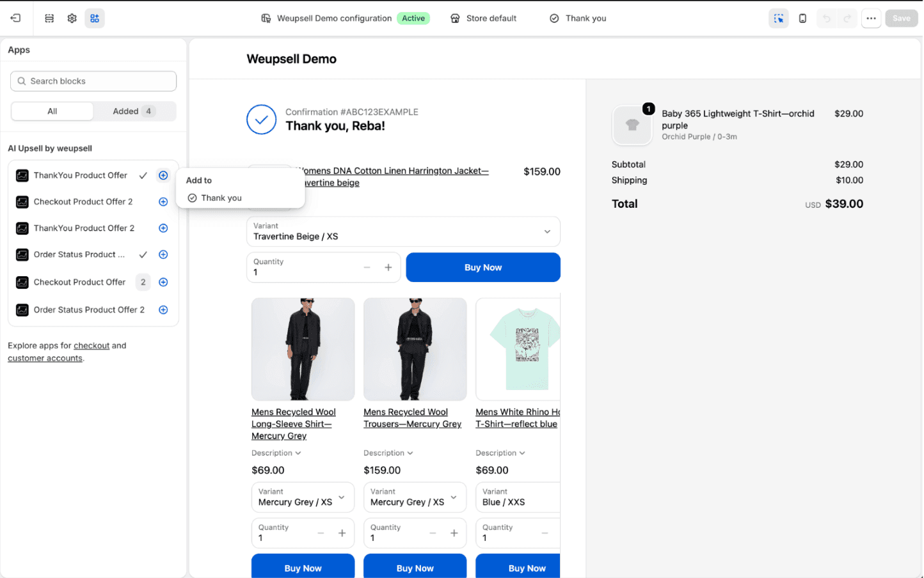
Task: Click the Weupsell Demo store title
Action: point(291,59)
